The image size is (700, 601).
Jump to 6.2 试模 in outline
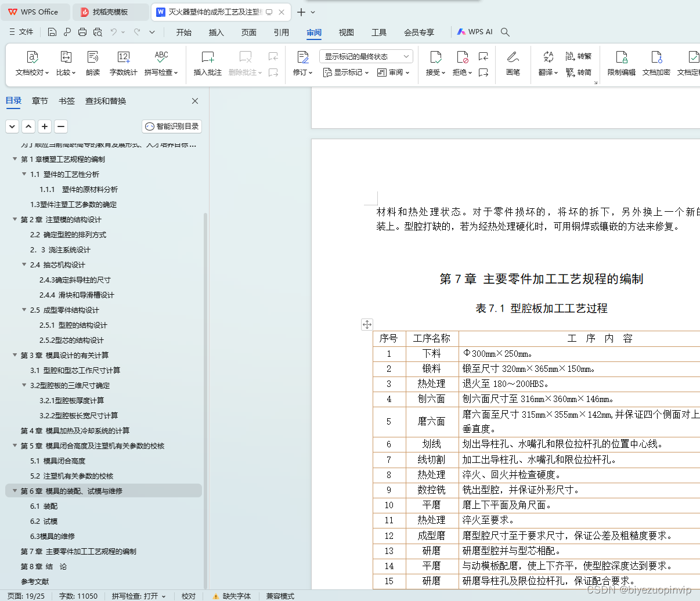pos(44,521)
